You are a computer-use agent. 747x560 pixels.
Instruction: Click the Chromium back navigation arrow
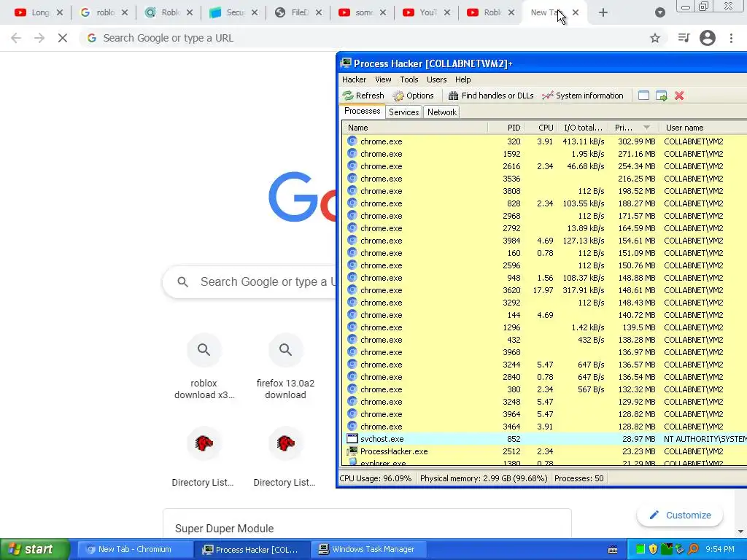(16, 38)
